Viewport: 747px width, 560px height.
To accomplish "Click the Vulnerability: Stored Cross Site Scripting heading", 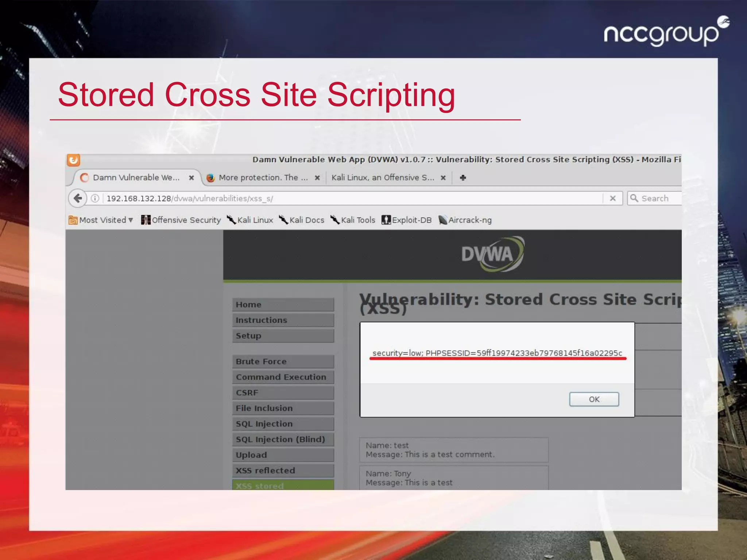I will (x=520, y=303).
